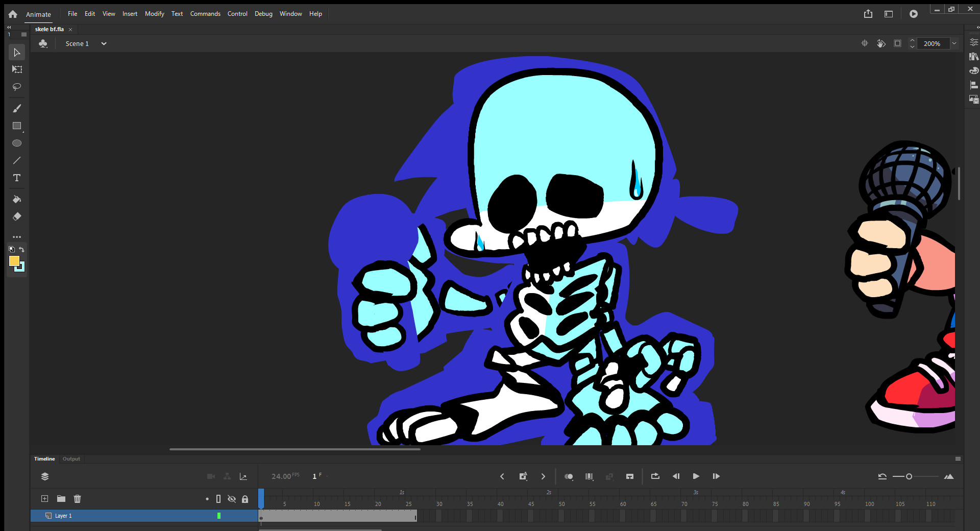
Task: Expand the 200% zoom level dropdown
Action: coord(954,44)
